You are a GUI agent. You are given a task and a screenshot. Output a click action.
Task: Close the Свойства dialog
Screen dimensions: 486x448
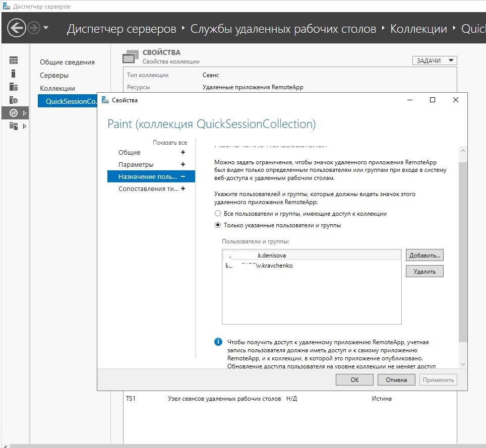pyautogui.click(x=456, y=100)
